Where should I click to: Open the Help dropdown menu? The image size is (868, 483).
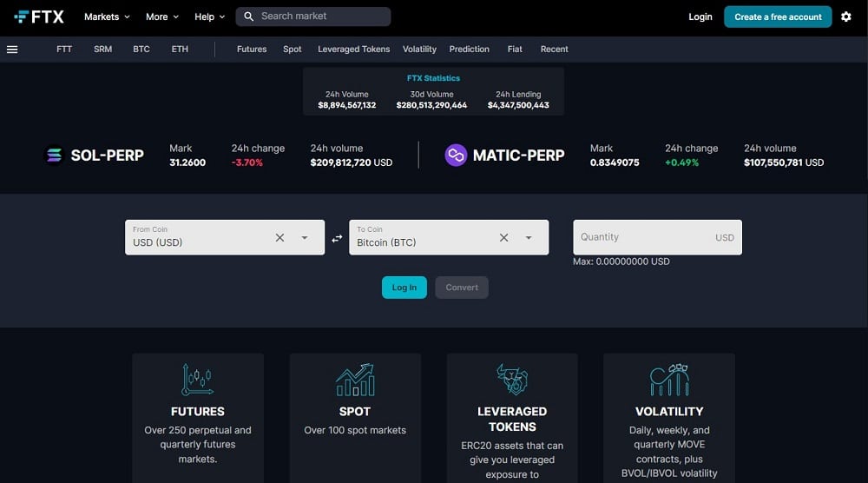[209, 17]
